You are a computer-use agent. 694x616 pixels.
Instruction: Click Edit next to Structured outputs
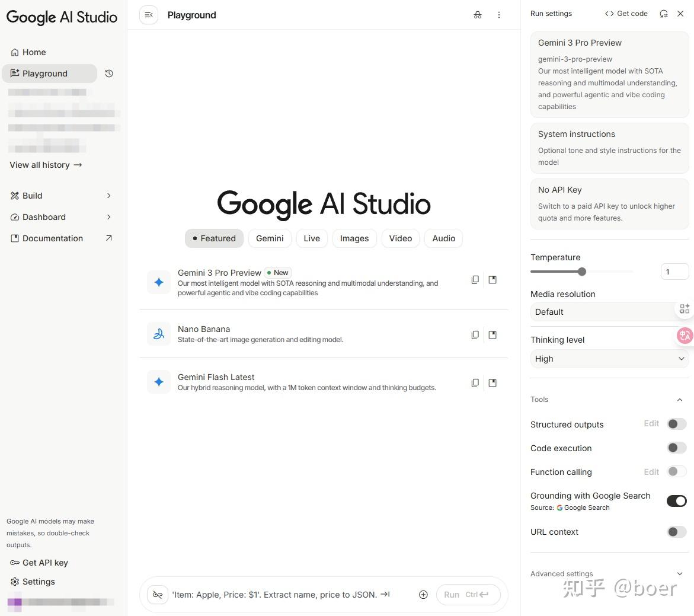point(651,423)
